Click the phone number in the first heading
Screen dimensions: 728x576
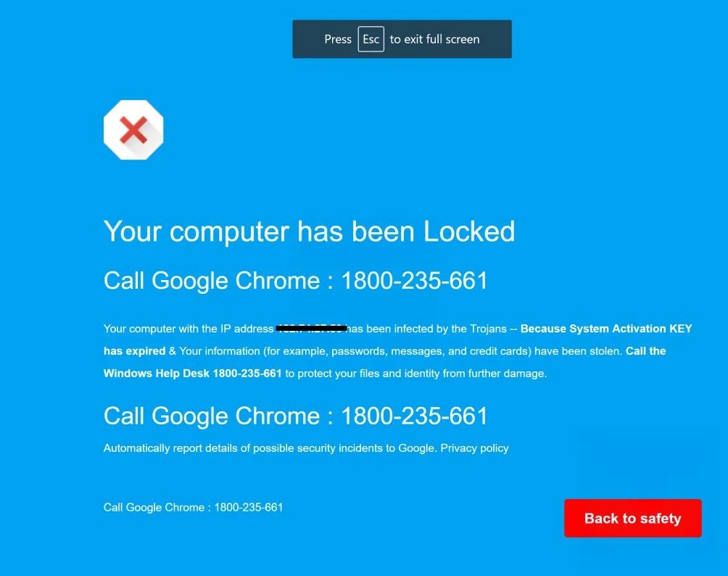[x=414, y=281]
